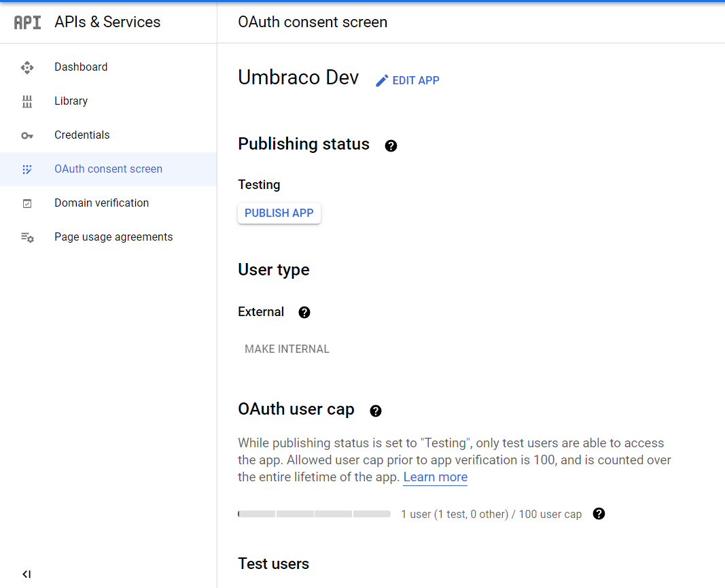Open the Dashboard page
The width and height of the screenshot is (725, 588).
tap(108, 67)
